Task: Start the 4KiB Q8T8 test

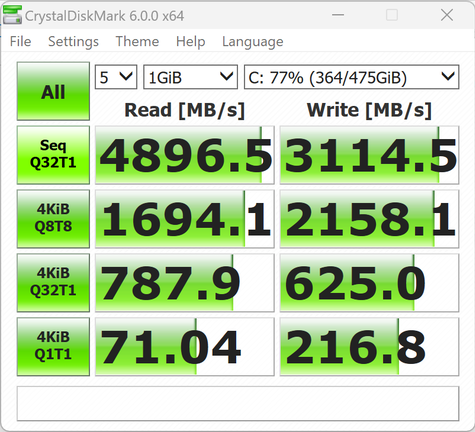Action: [53, 219]
